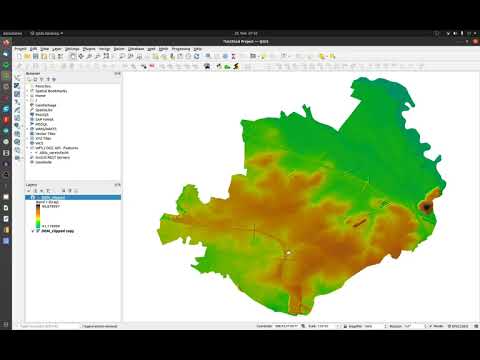Collapse WFS / OGC API - Features node
The width and height of the screenshot is (480, 360).
pyautogui.click(x=28, y=148)
